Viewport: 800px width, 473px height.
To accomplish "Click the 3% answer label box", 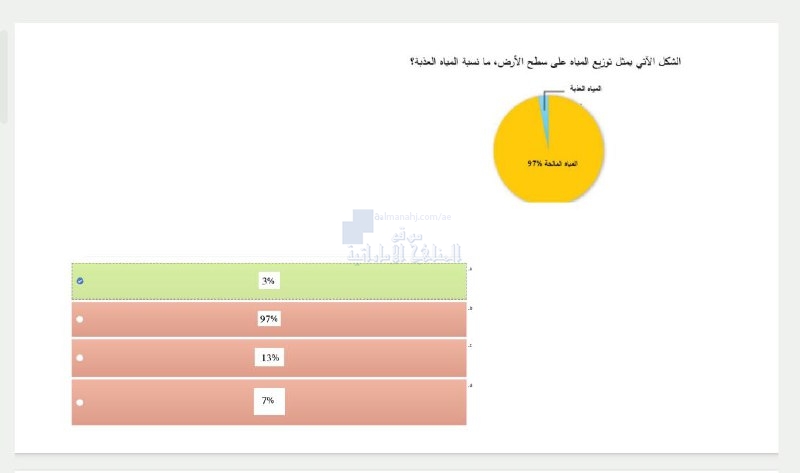I will click(x=269, y=281).
